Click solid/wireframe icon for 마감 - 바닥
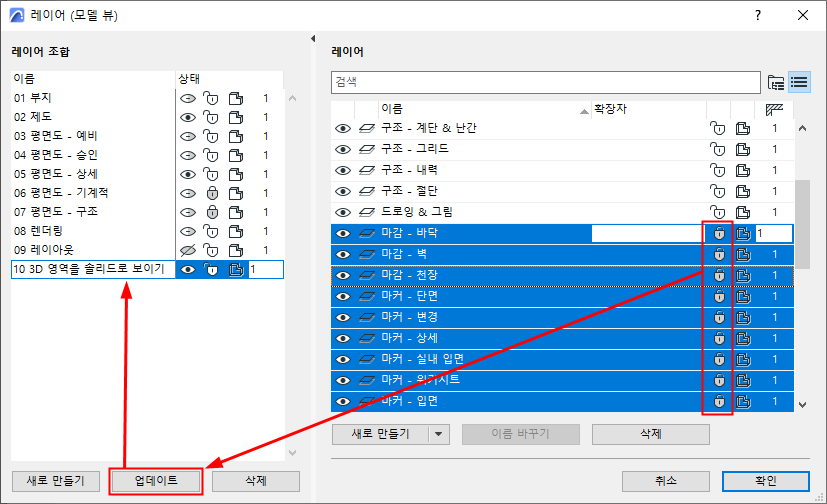Screen dimensions: 827x504 (x=743, y=234)
